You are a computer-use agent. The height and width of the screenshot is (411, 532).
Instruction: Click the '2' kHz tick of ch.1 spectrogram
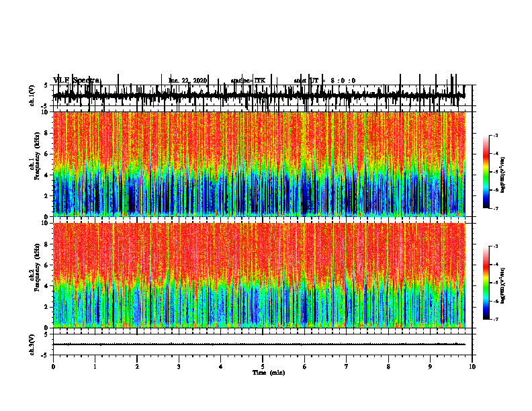pos(46,196)
